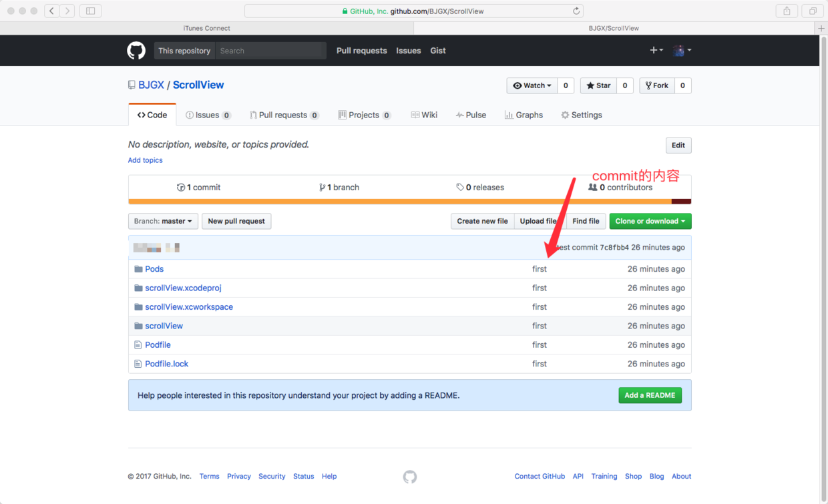Go forward with Safari forward arrow
This screenshot has height=504, width=828.
click(67, 11)
